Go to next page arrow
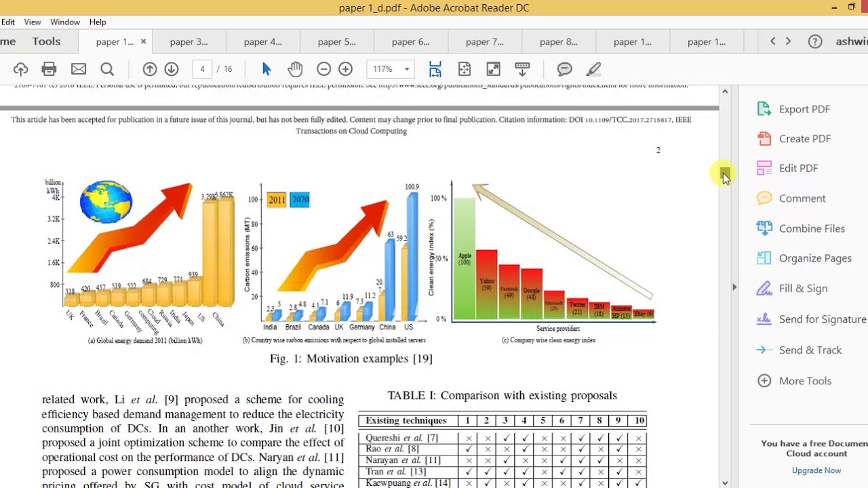The image size is (868, 488). pos(172,69)
